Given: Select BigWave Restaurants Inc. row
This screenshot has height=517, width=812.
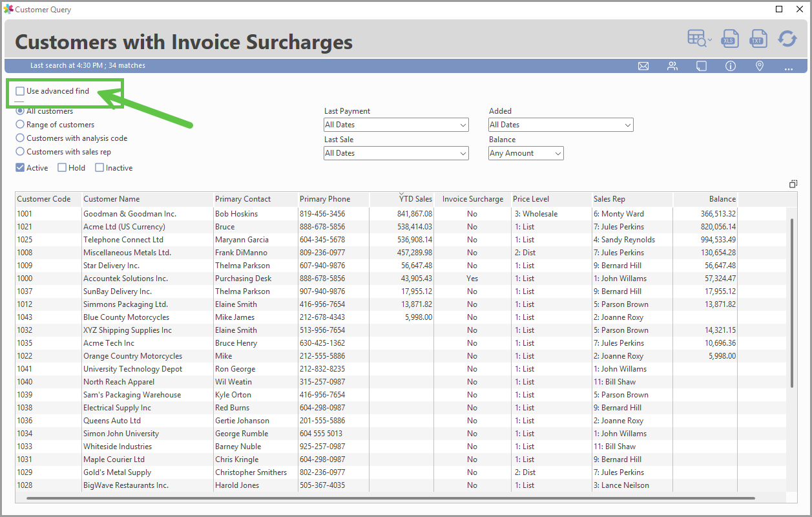Looking at the screenshot, I should point(401,485).
